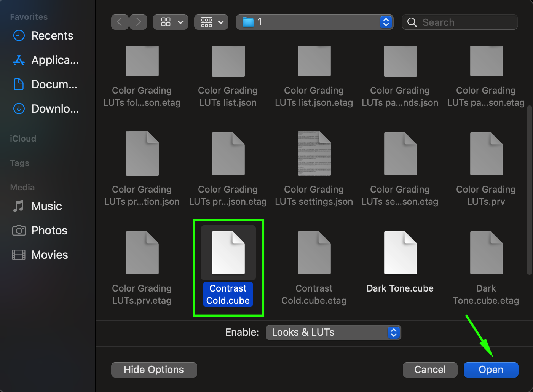
Task: Click the Photos camera icon
Action: point(19,231)
